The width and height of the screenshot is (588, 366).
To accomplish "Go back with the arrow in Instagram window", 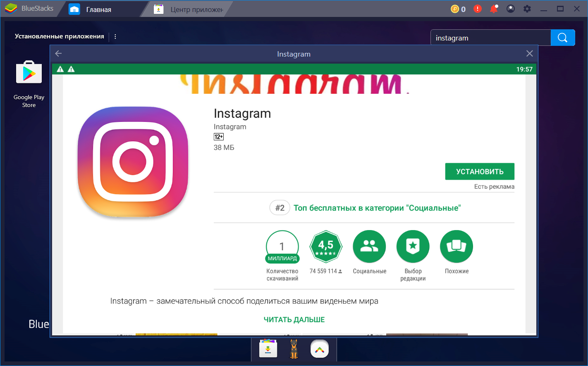I will [x=58, y=54].
